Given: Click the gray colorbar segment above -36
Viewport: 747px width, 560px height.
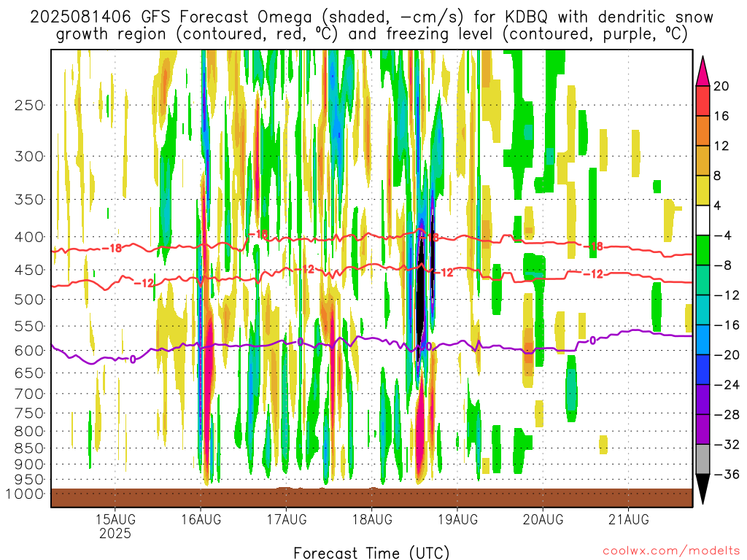Looking at the screenshot, I should [x=703, y=459].
